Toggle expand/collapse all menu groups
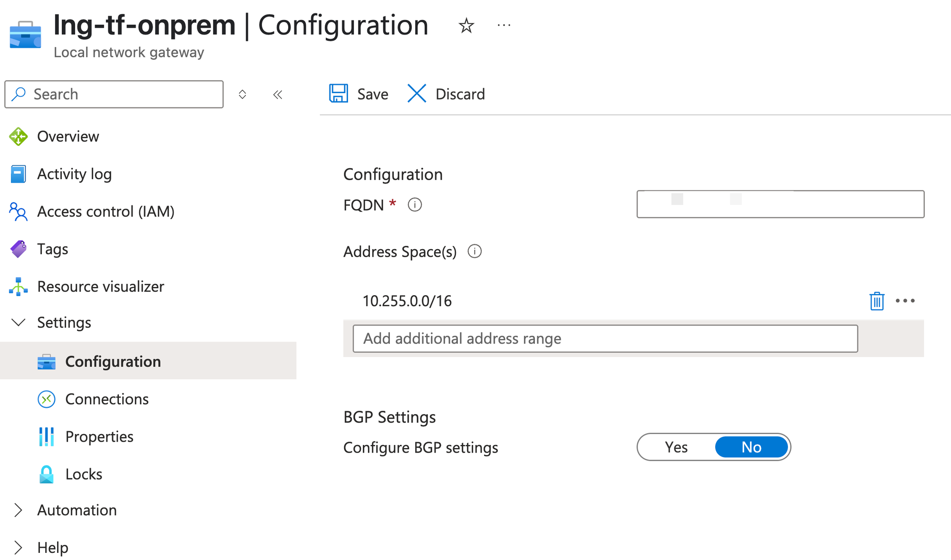Screen dimensions: 951x560 pyautogui.click(x=243, y=95)
